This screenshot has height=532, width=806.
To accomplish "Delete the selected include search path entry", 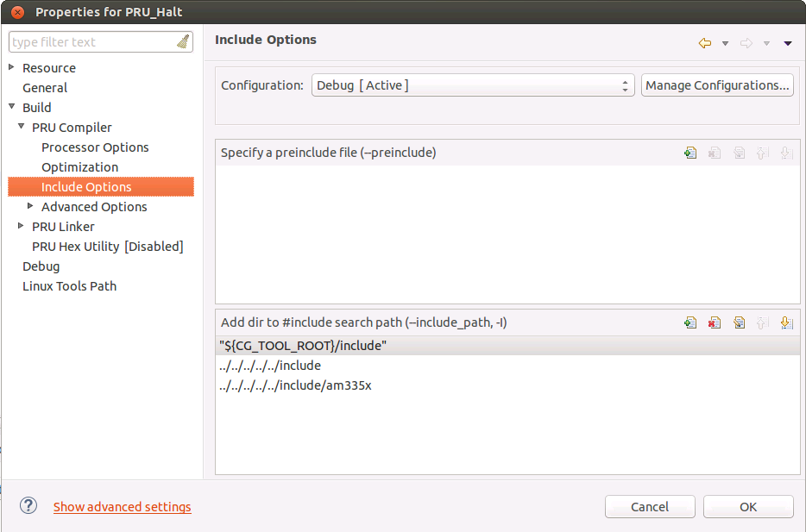I will (x=714, y=322).
